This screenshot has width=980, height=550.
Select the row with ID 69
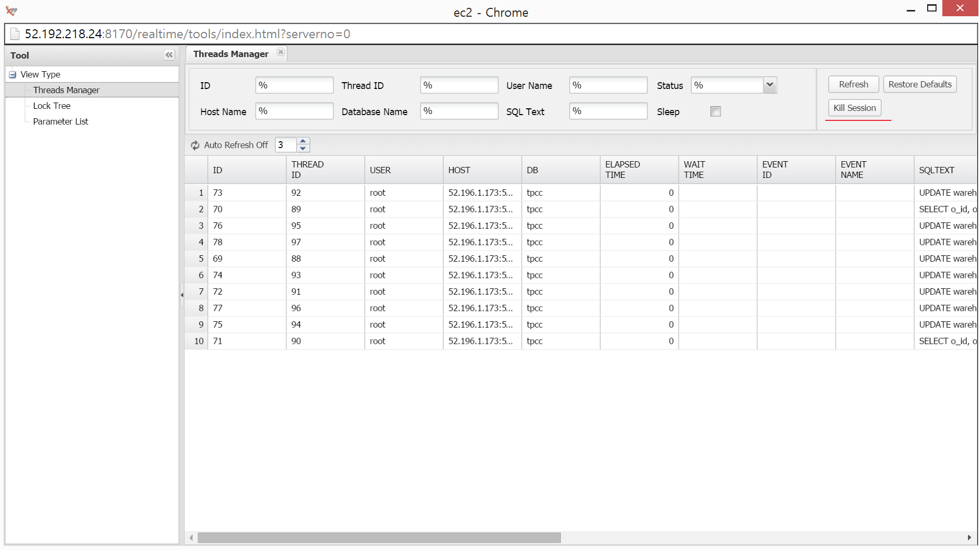point(581,259)
